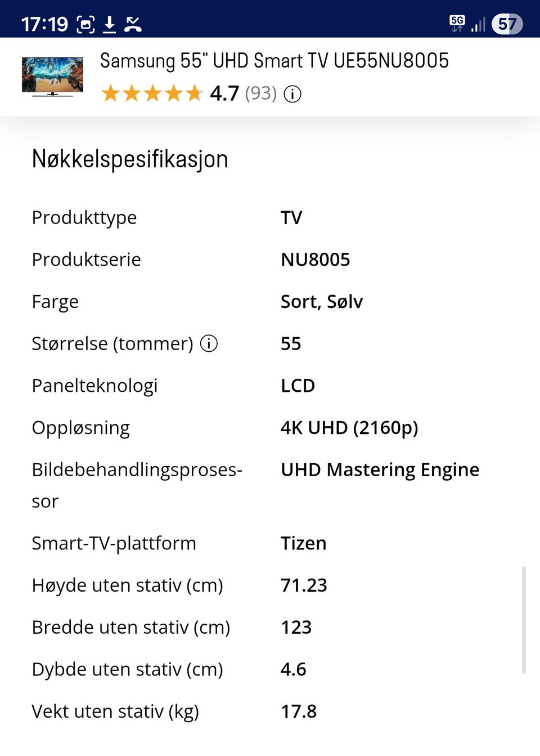Tap the 5G network indicator
540x756 pixels.
(x=457, y=23)
